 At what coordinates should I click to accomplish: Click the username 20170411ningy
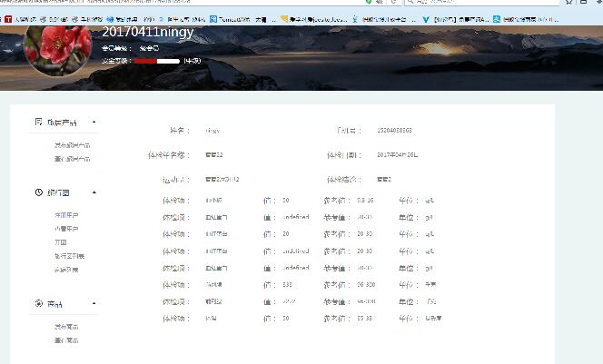click(x=147, y=32)
